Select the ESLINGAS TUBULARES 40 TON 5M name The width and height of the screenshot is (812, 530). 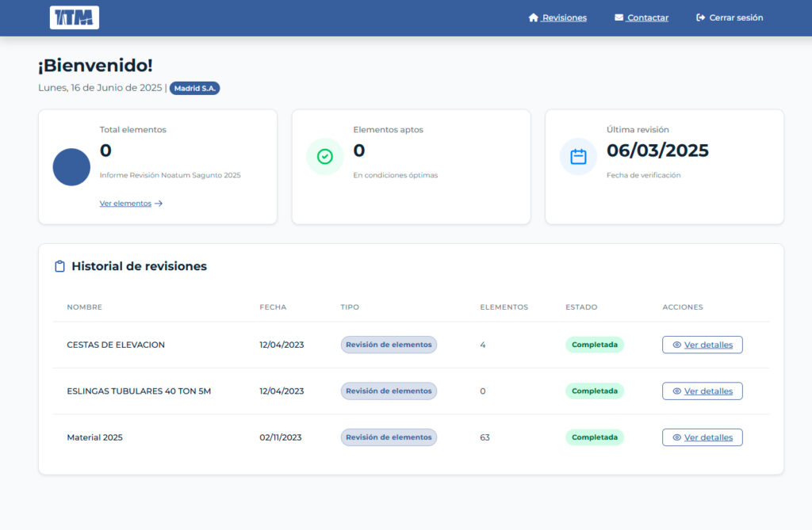click(139, 391)
